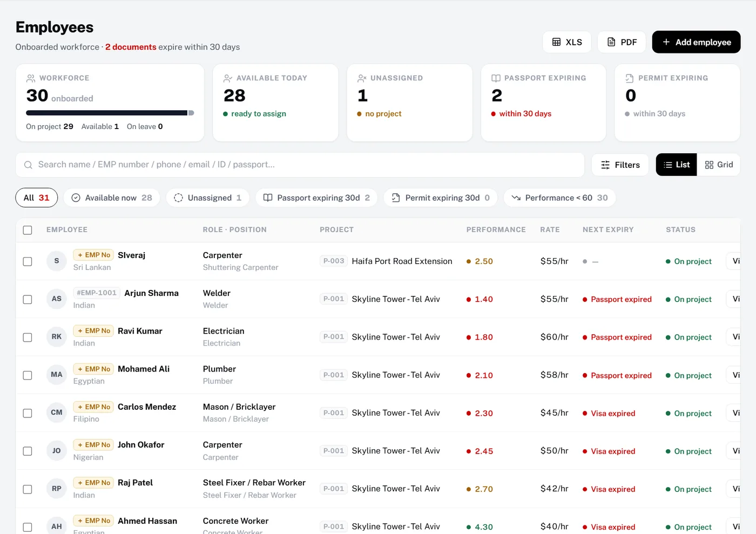Focus the employee search field
The image size is (756, 534).
[x=300, y=165]
